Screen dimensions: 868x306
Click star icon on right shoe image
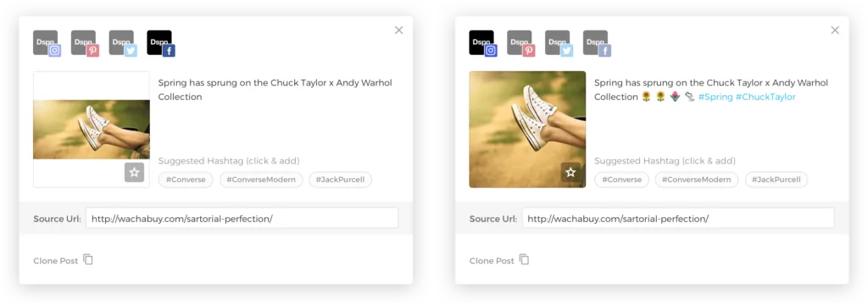pos(570,172)
